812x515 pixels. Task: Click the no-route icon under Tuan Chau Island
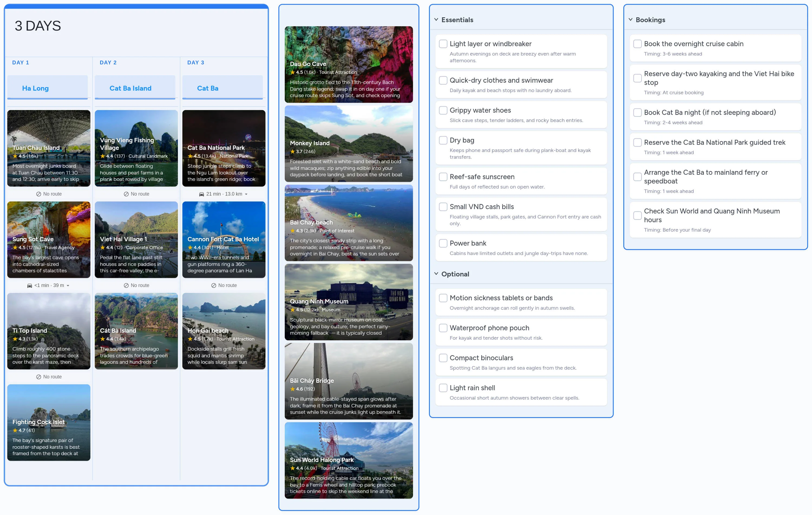click(38, 194)
